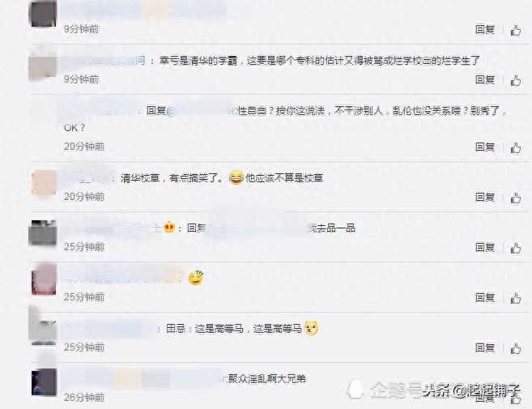Like the lone sweat-emoji comment
Screen dimensions: 532x409
pos(515,298)
